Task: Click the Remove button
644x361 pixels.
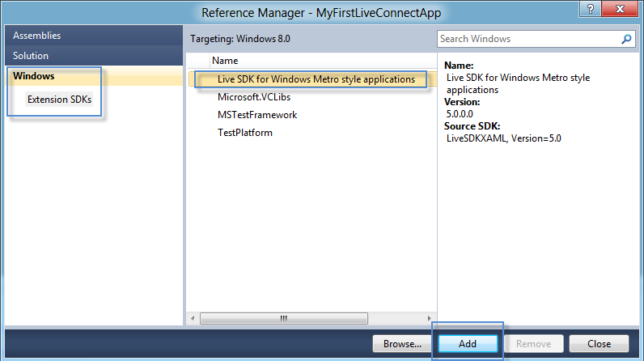Action: pos(533,344)
